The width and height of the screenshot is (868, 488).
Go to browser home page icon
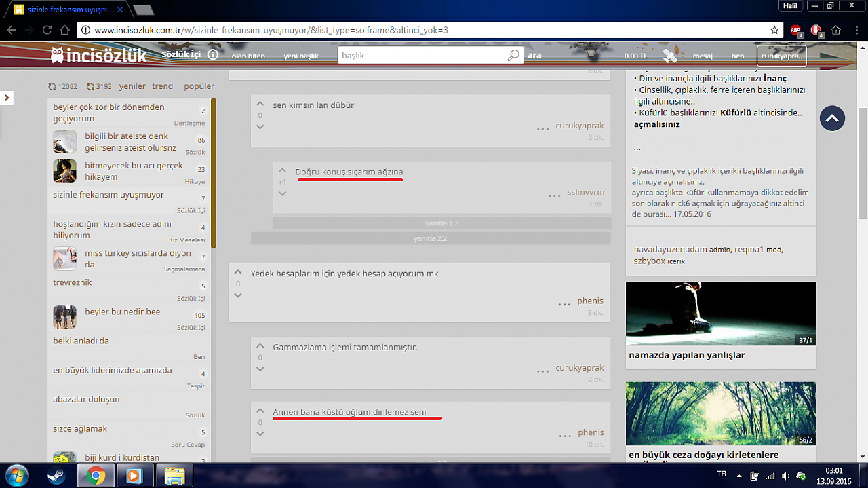click(65, 30)
